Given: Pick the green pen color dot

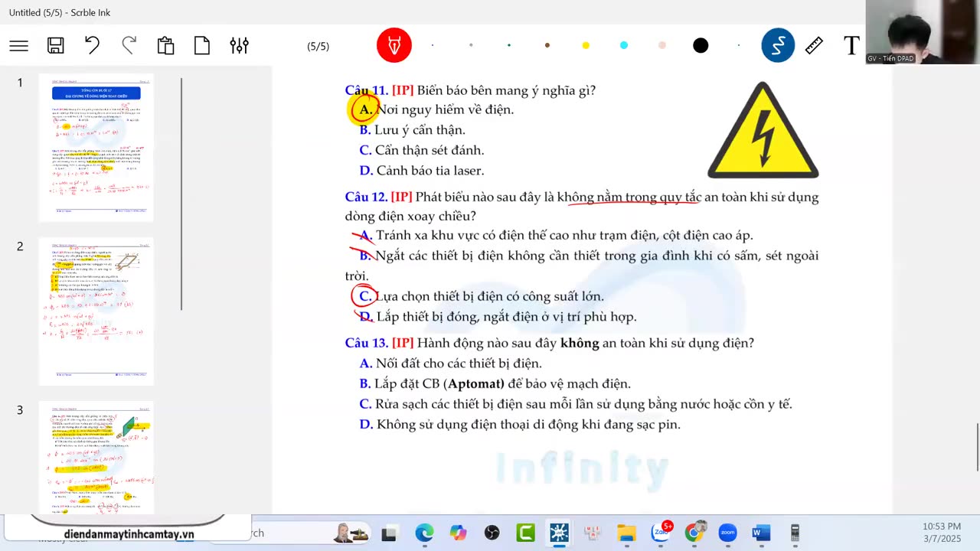Looking at the screenshot, I should pyautogui.click(x=509, y=45).
